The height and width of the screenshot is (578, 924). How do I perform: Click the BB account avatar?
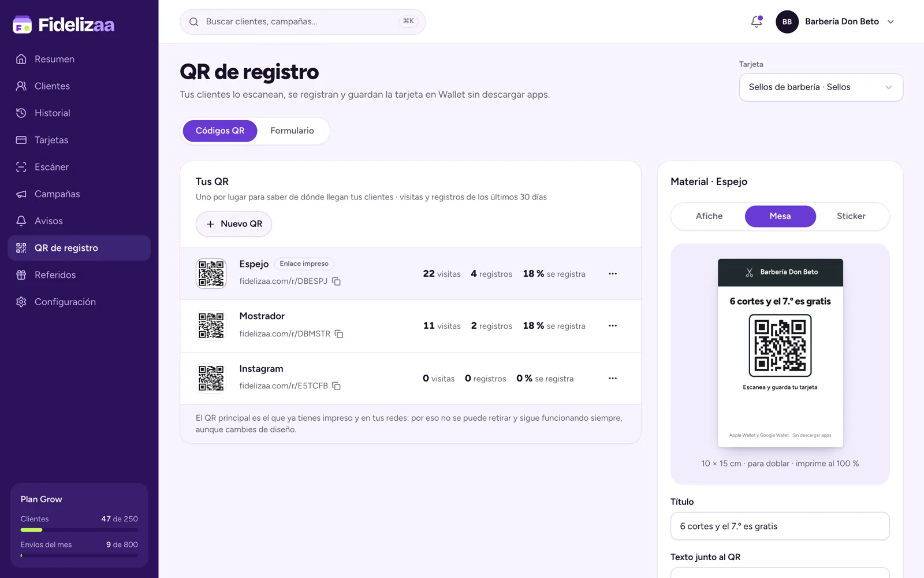click(x=787, y=22)
